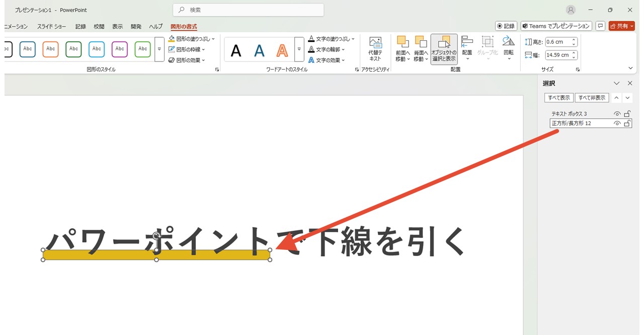Open the アニメーション tab
Viewport: 644px width, 335px height.
(x=15, y=27)
